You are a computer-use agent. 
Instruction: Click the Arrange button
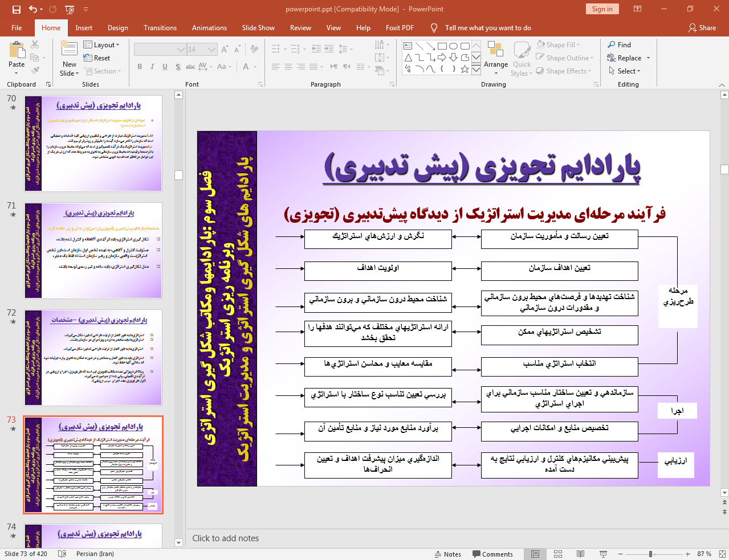point(496,57)
